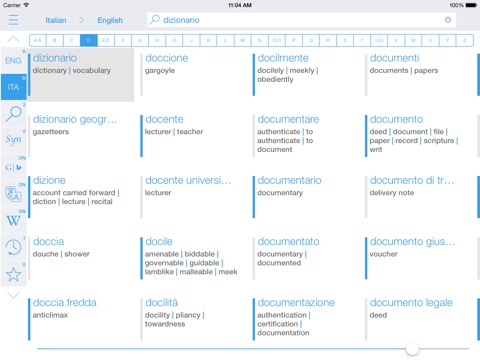Toggle the Wikipedia W ON switch

[x=14, y=220]
